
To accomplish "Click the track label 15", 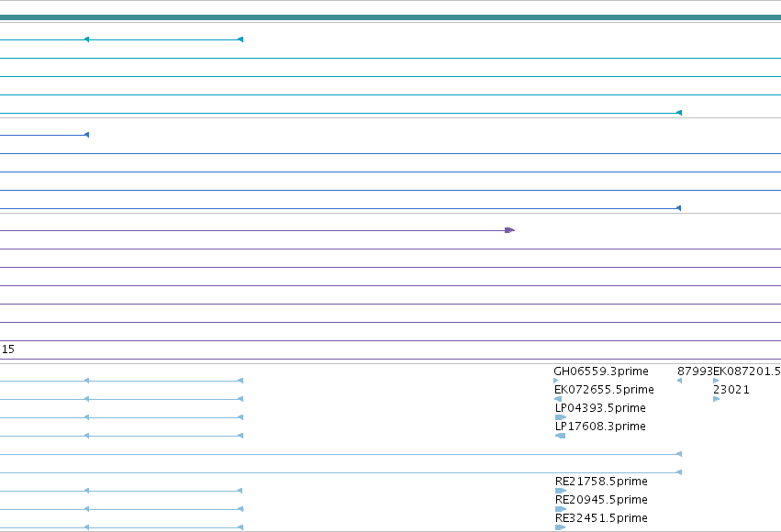I will point(8,349).
